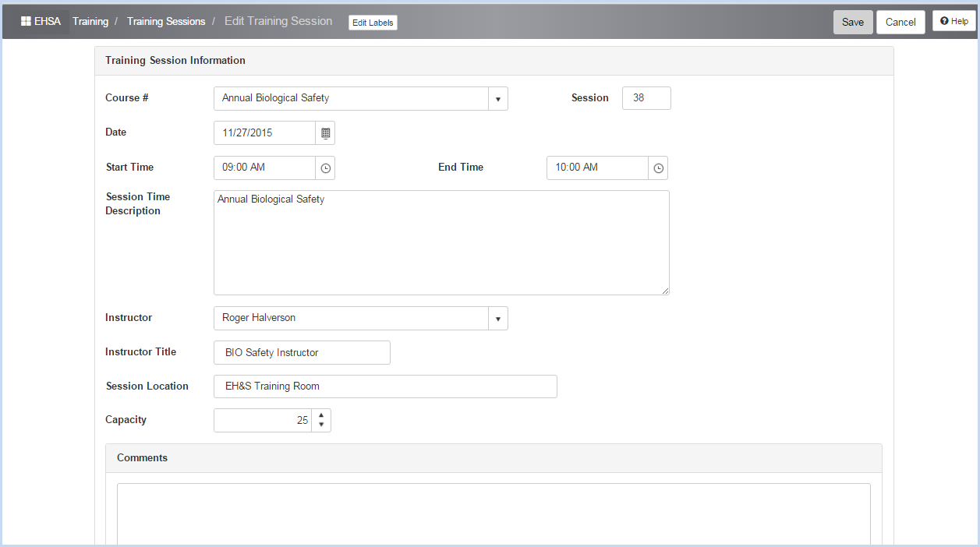Increase Capacity with the up arrow
Screen dimensions: 980x547
pyautogui.click(x=321, y=415)
